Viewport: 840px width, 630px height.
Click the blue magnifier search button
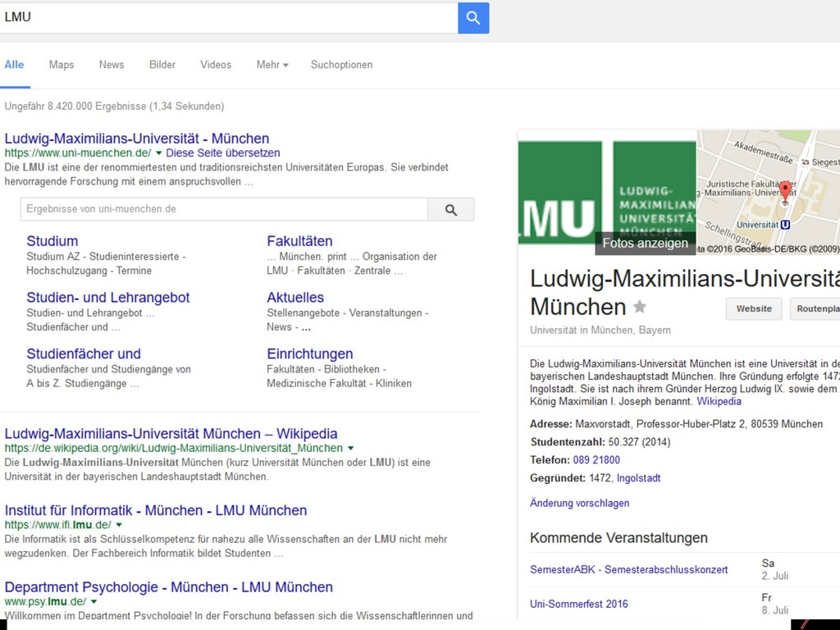[473, 18]
